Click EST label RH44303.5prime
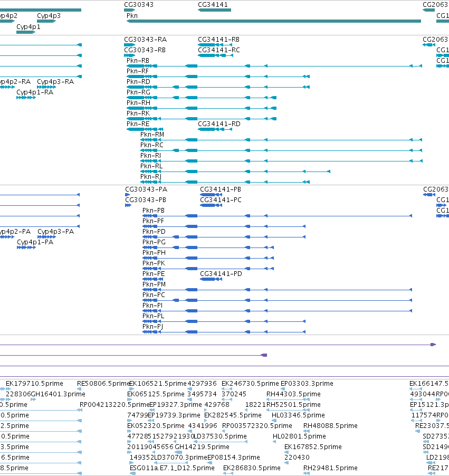 point(293,394)
